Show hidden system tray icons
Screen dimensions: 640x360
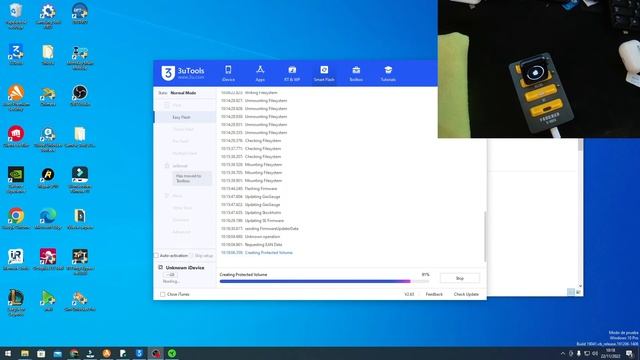pyautogui.click(x=563, y=353)
